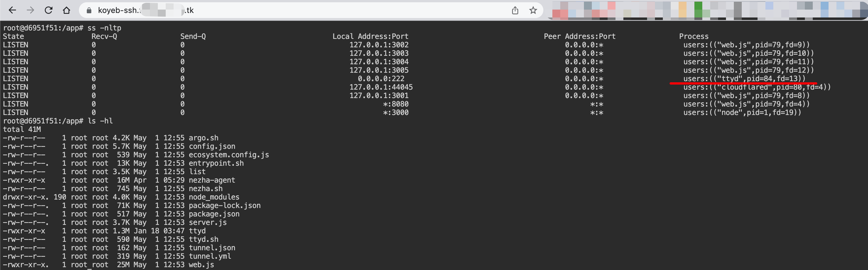Viewport: 868px width, 270px height.
Task: Select the address 127.0.0.1:44045
Action: click(x=381, y=87)
